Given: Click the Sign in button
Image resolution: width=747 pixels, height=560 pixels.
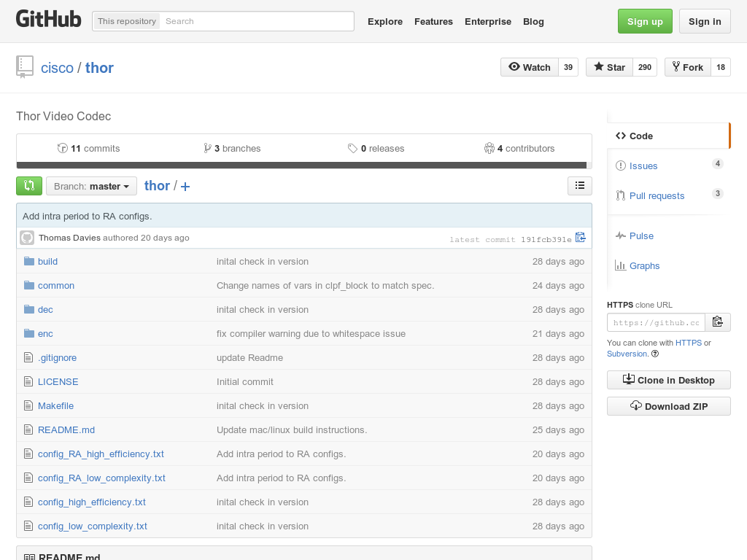Looking at the screenshot, I should (705, 21).
